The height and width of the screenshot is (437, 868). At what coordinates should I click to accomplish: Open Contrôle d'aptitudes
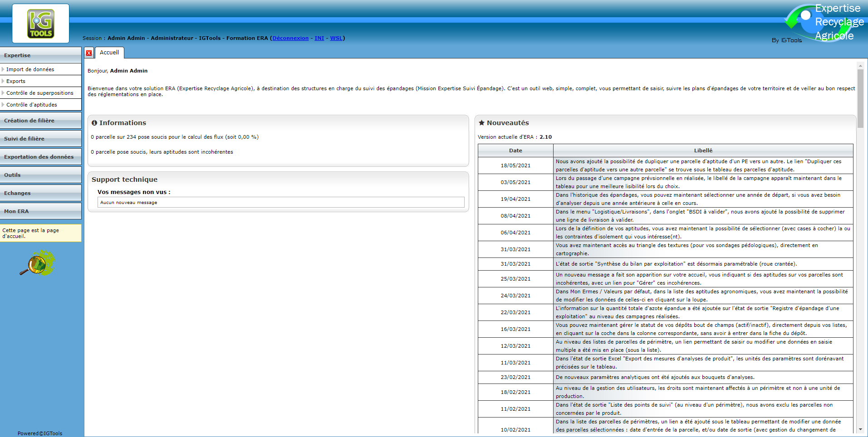tap(32, 105)
